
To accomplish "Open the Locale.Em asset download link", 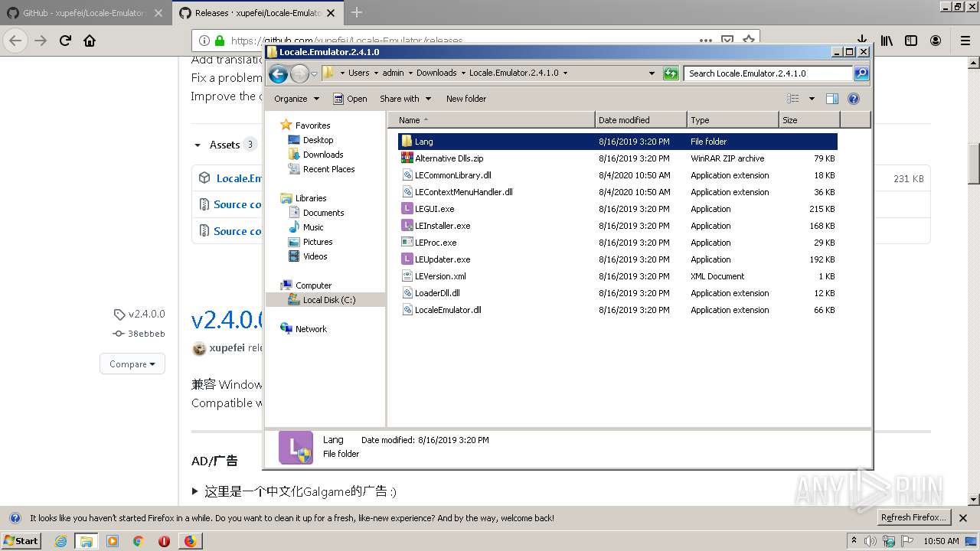I will coord(239,178).
